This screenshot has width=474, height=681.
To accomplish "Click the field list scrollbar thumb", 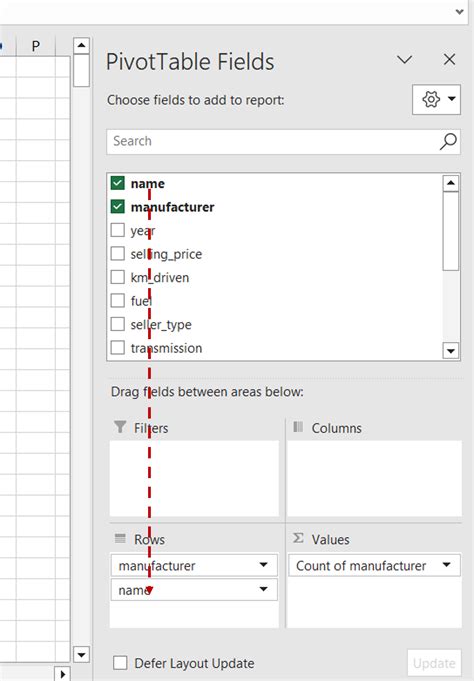I will 451,231.
